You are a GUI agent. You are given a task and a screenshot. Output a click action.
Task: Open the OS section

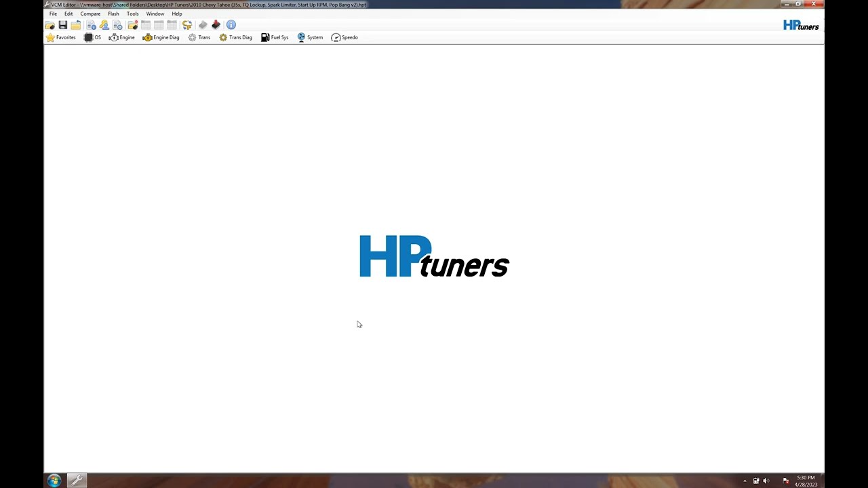[x=93, y=37]
